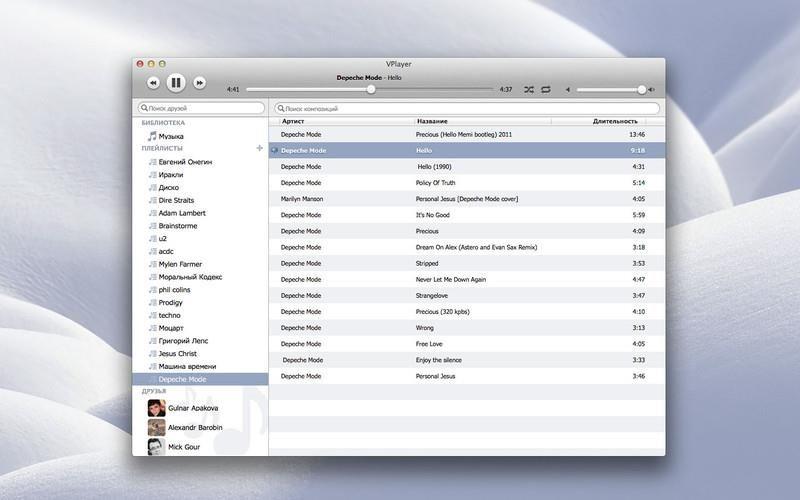
Task: Select the track Dream On Alex remix
Action: pyautogui.click(x=467, y=247)
